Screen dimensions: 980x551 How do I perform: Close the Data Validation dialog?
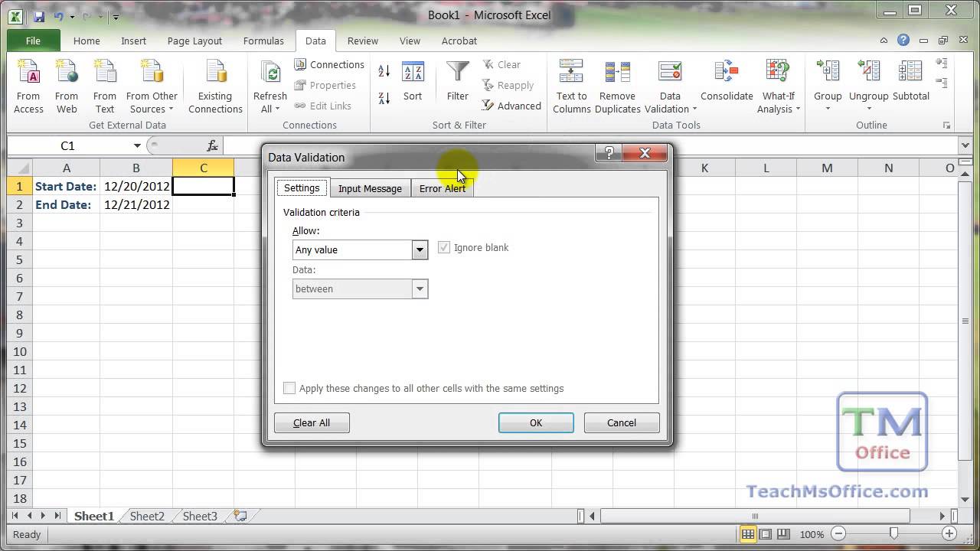(x=645, y=153)
